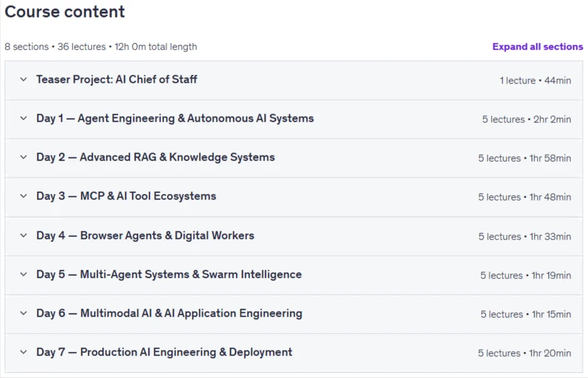
Task: Click the 1 lecture 44min label
Action: click(535, 80)
